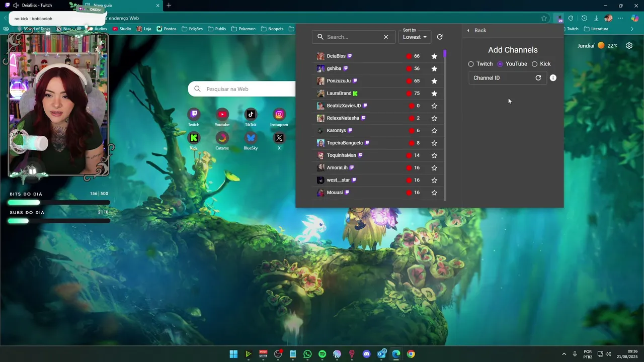
Task: Open the info icon beside Channel ID
Action: [553, 78]
